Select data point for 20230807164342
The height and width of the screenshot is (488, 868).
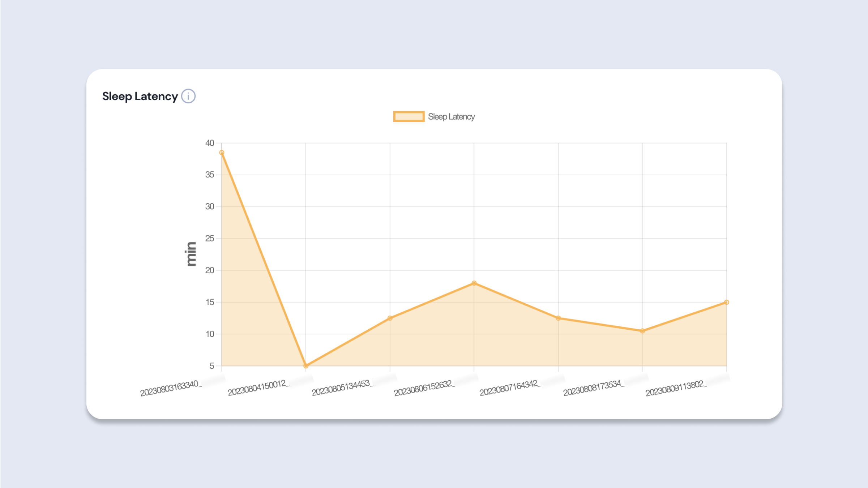[x=558, y=318]
